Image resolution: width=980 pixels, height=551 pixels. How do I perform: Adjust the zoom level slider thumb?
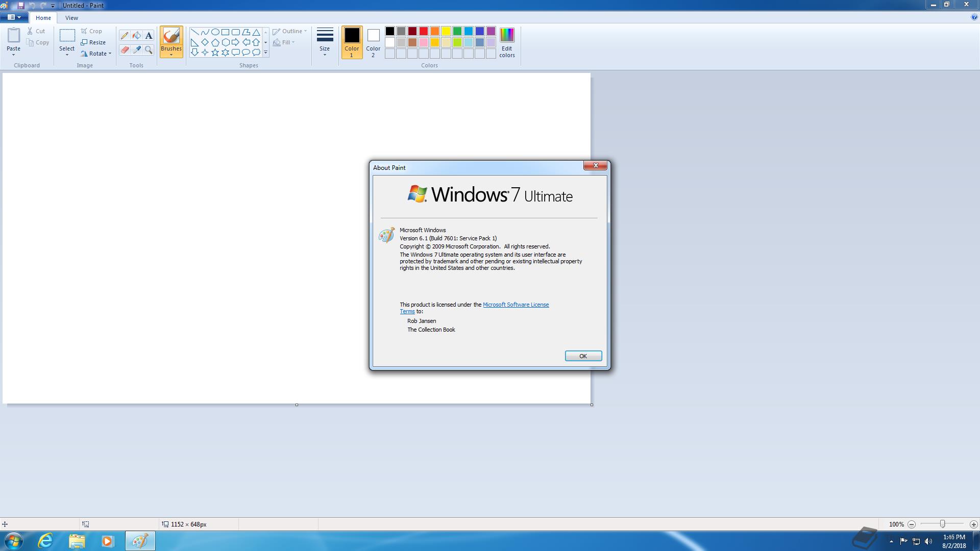pyautogui.click(x=942, y=524)
